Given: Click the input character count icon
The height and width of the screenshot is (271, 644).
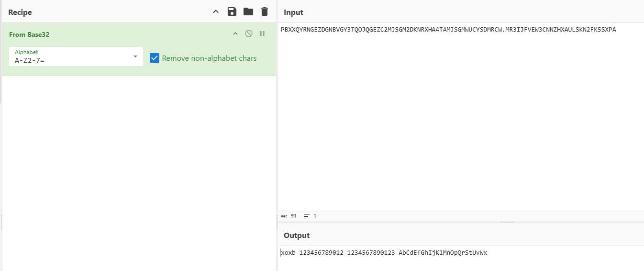Looking at the screenshot, I should point(284,216).
